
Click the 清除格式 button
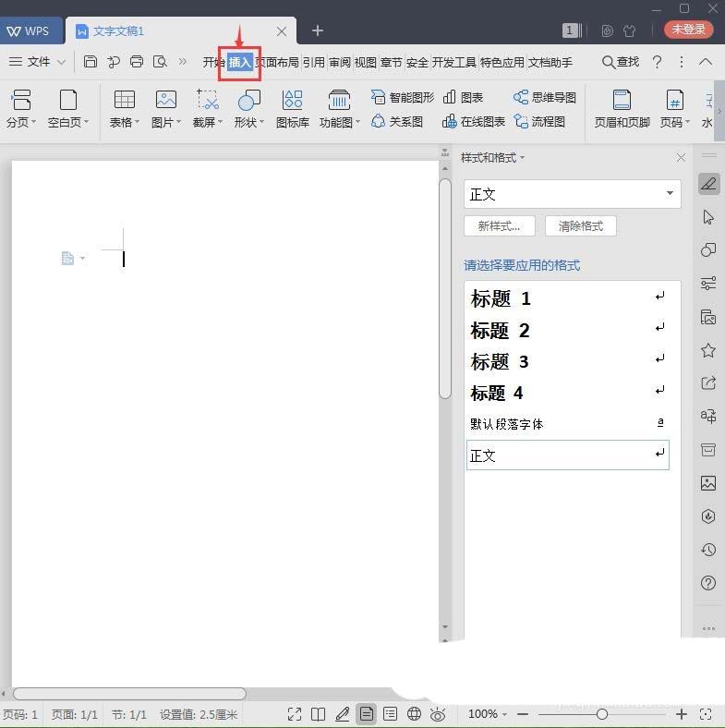[581, 226]
